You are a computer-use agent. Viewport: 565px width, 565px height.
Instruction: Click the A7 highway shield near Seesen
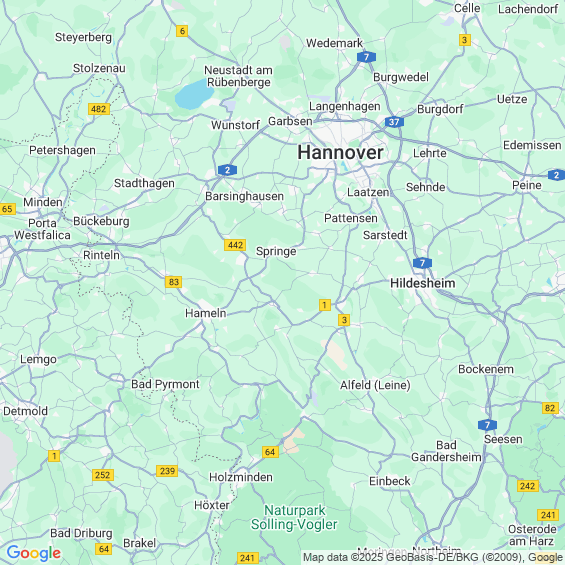487,425
